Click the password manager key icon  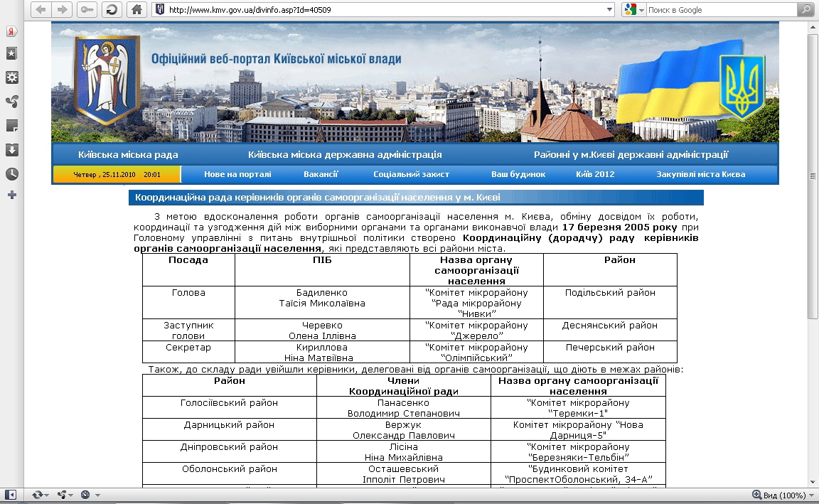87,9
